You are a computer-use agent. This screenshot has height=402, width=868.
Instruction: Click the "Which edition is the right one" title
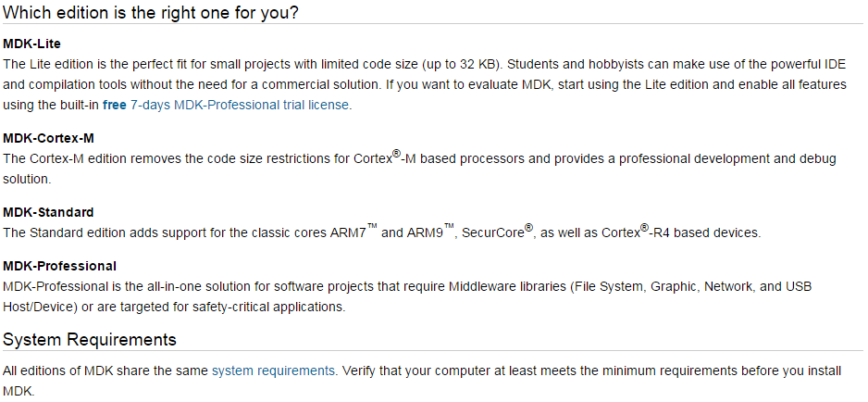(x=151, y=12)
